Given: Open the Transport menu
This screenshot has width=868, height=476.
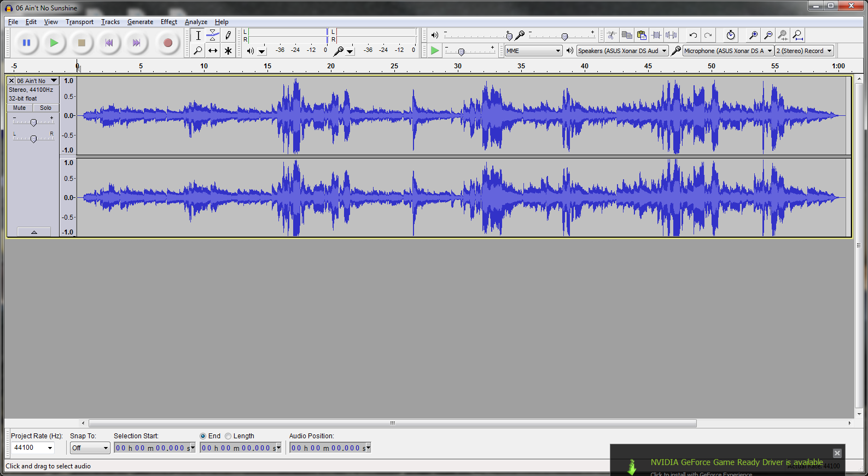Looking at the screenshot, I should click(x=79, y=22).
